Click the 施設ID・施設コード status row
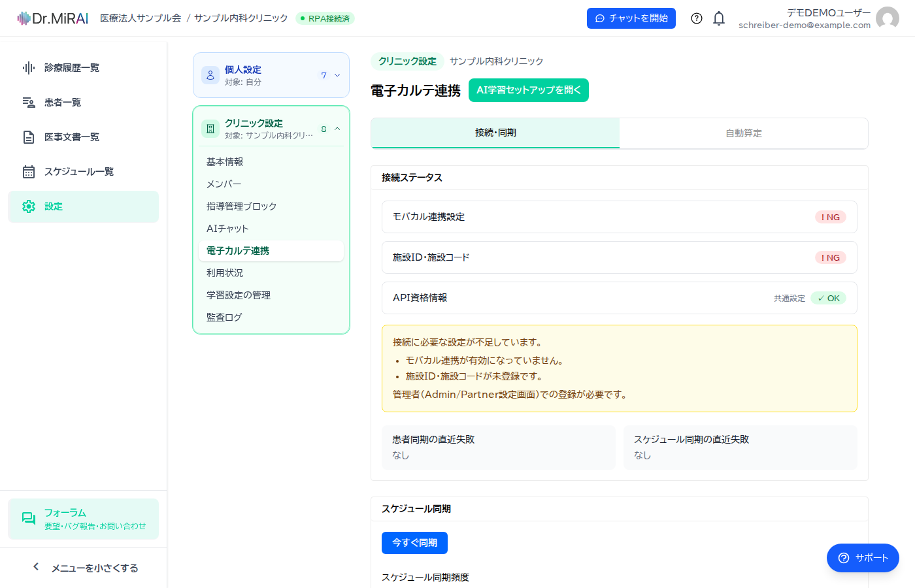Image resolution: width=915 pixels, height=588 pixels. 620,257
